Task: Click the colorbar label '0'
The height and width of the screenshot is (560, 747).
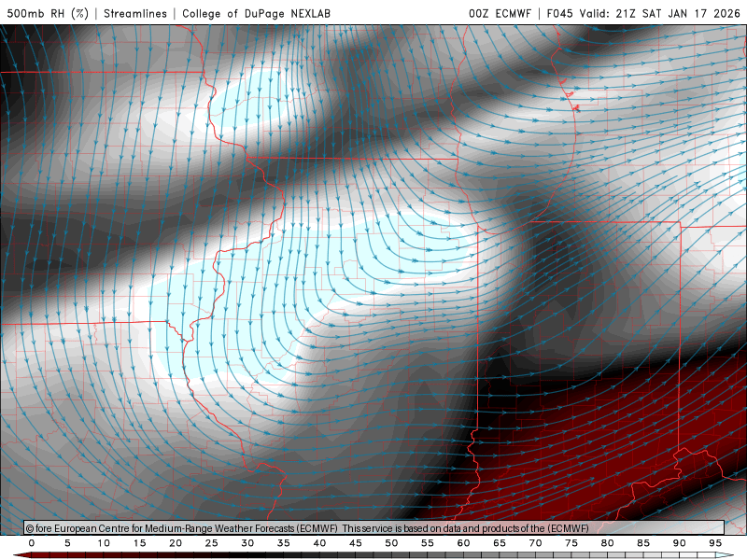Action: 32,543
